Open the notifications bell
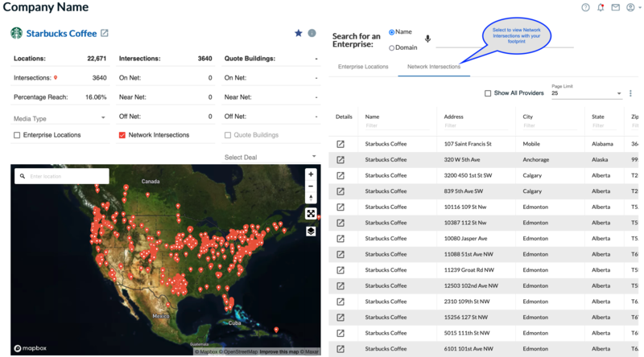 (601, 7)
